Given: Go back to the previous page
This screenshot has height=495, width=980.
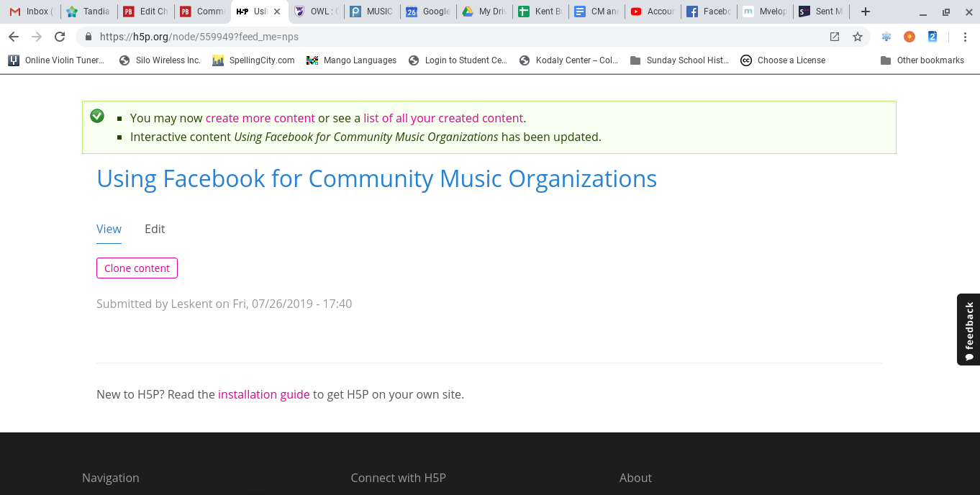Looking at the screenshot, I should pyautogui.click(x=14, y=37).
